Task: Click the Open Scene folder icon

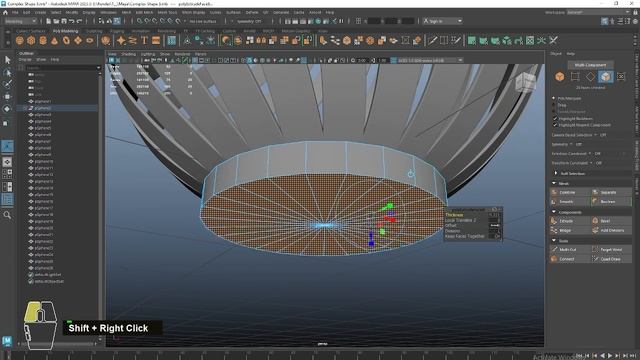Action: pyautogui.click(x=56, y=21)
